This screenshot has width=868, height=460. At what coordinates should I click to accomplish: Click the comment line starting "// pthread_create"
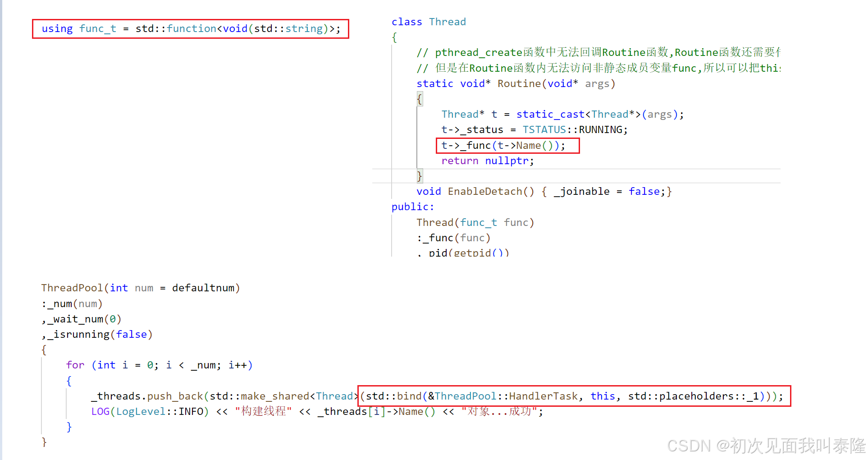pyautogui.click(x=598, y=52)
